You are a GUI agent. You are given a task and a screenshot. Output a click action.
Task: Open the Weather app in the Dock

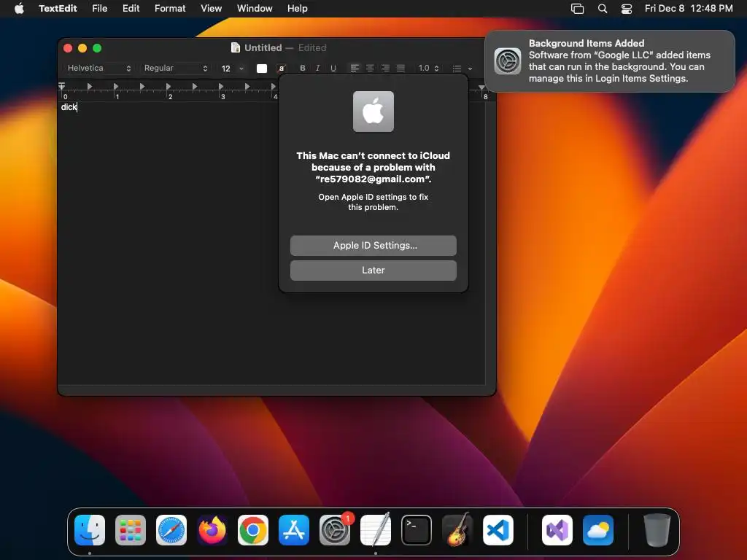(598, 529)
